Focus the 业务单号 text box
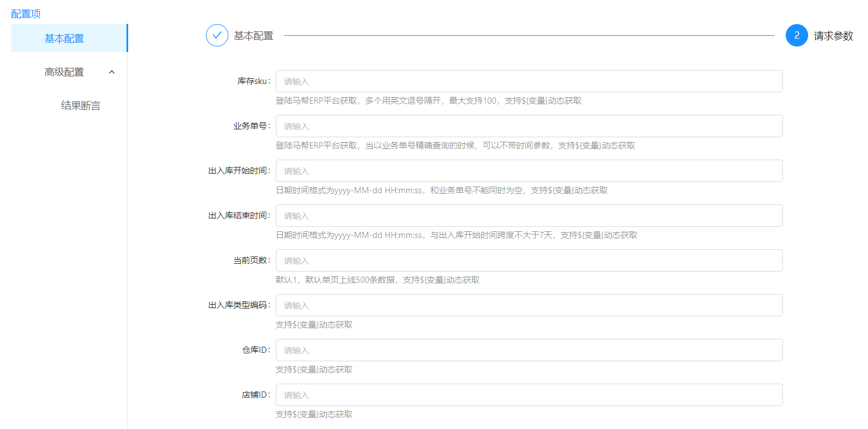Screen dimensions: 868x429 529,126
